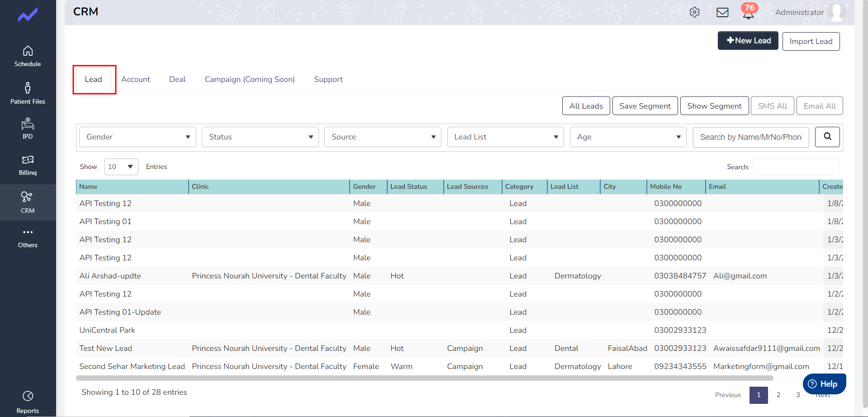The image size is (868, 417).
Task: Click the lead name API Testing 01
Action: pos(105,221)
